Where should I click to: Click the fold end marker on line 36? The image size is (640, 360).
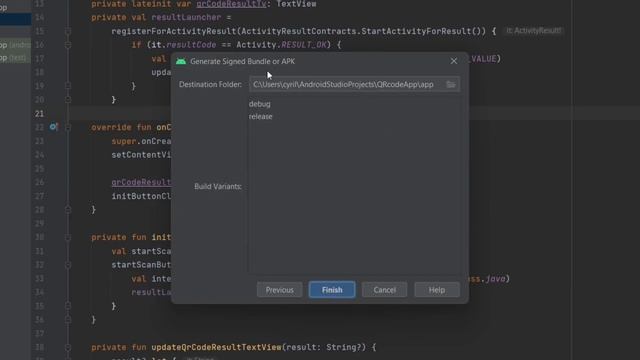pos(68,320)
